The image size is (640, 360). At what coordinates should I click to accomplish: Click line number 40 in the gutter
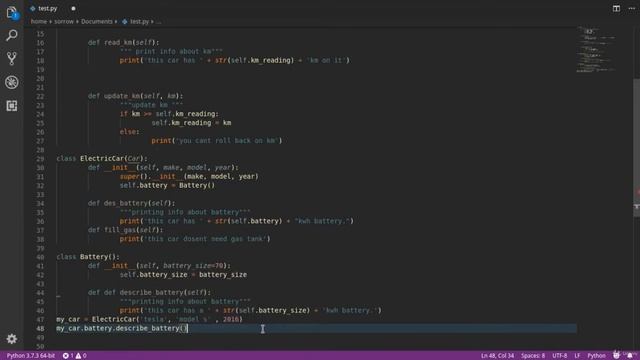(x=40, y=257)
